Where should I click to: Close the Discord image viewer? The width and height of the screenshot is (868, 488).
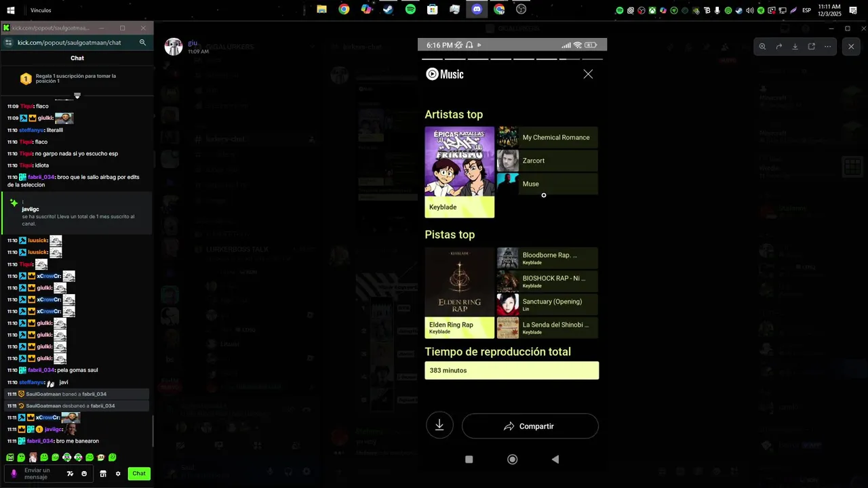[x=851, y=47]
